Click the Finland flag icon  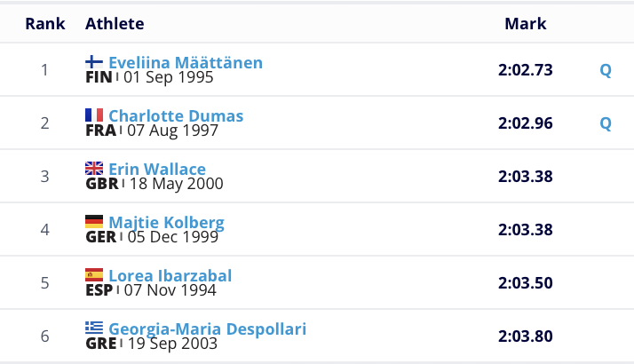(x=94, y=62)
